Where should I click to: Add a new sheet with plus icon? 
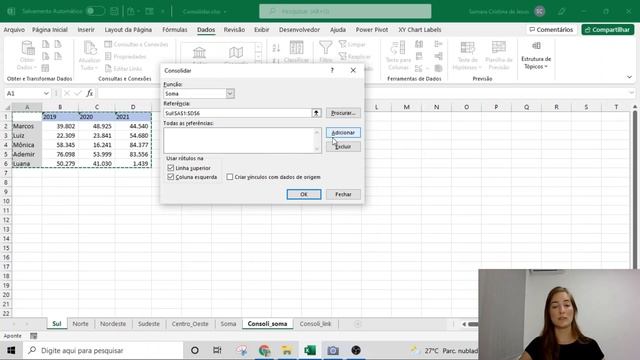[358, 324]
